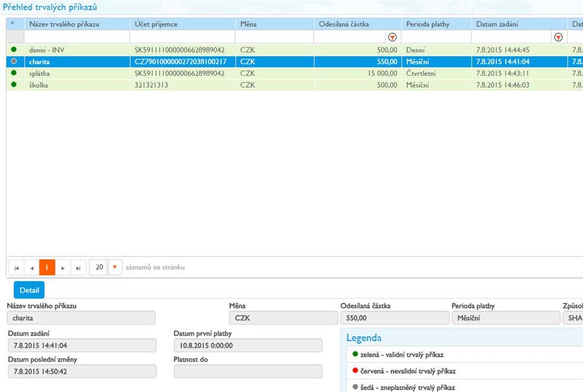
Task: Click legend entry 'zelená - validní trvalý příkaz'
Action: click(x=402, y=355)
